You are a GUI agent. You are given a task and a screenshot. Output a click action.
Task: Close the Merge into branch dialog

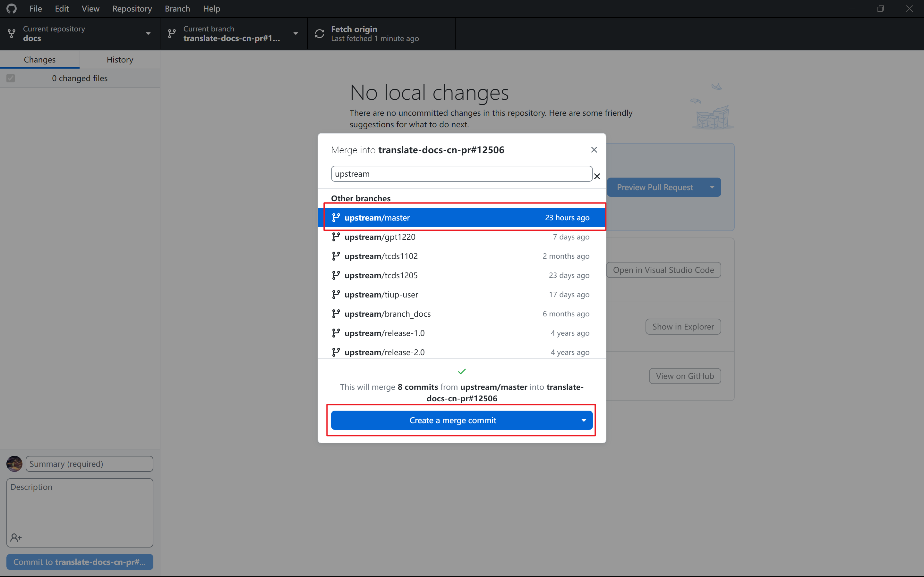[594, 150]
